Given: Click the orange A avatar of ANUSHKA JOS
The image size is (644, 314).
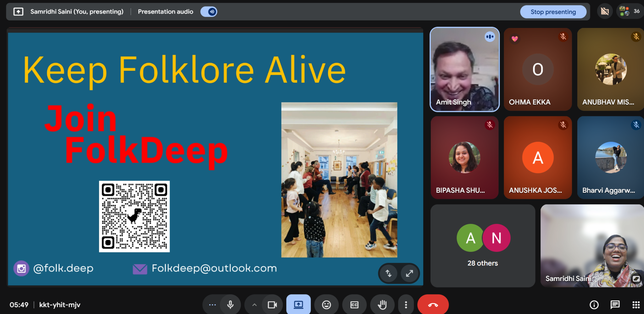Looking at the screenshot, I should pos(538,157).
